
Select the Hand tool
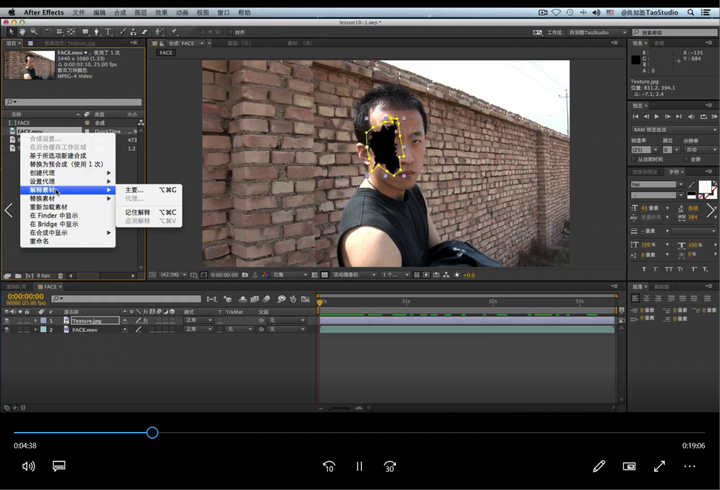[x=22, y=32]
